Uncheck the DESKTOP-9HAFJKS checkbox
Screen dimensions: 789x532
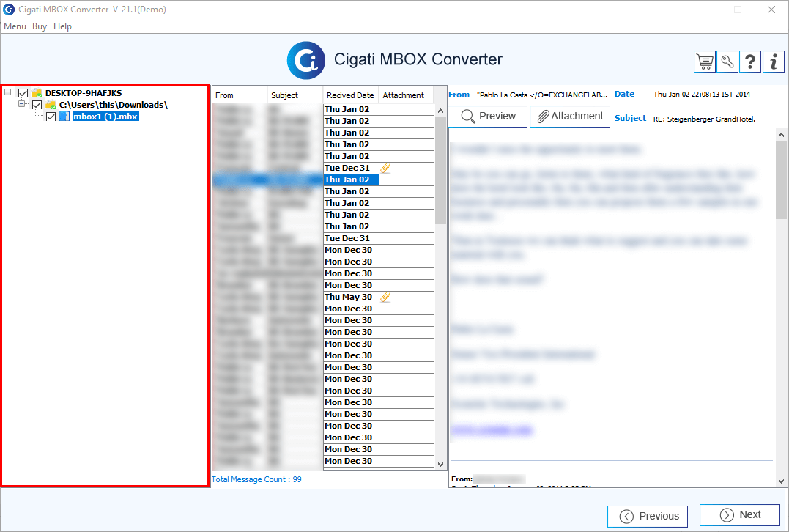pos(23,93)
